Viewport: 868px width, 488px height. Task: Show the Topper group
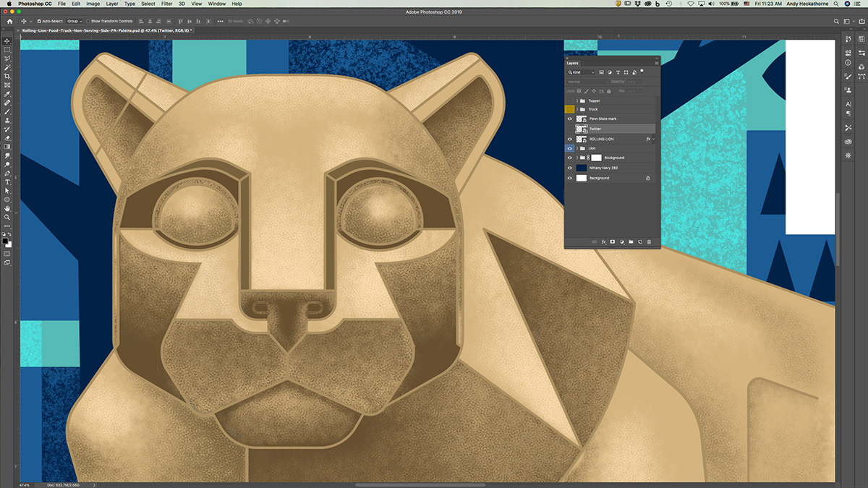coord(569,100)
